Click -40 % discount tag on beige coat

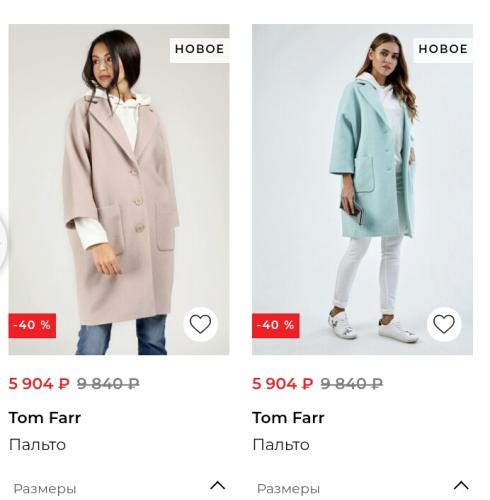pos(32,325)
